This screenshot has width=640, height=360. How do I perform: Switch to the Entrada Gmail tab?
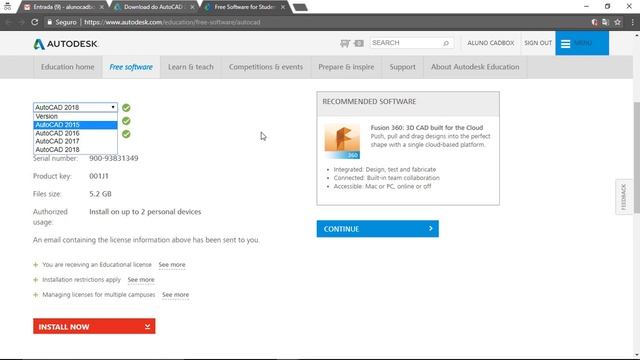(63, 7)
